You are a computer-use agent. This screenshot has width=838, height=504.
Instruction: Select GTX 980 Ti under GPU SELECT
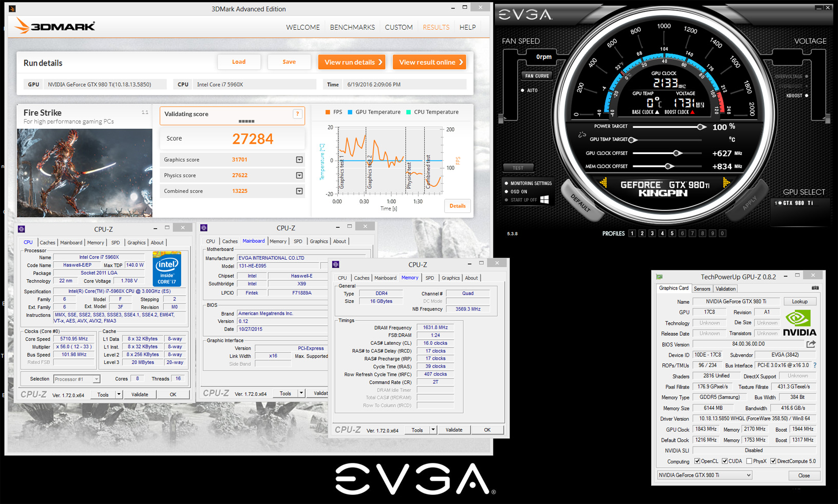794,203
